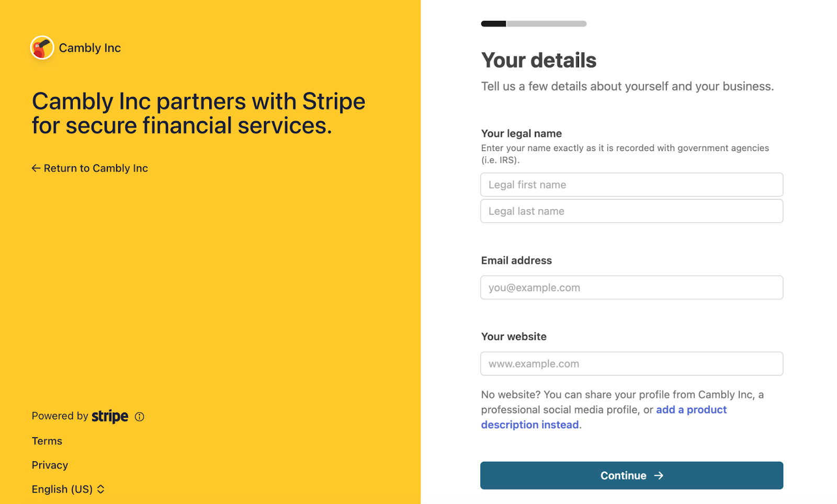Click the left arrow before Return to Cambly
Image resolution: width=837 pixels, height=504 pixels.
(x=36, y=168)
